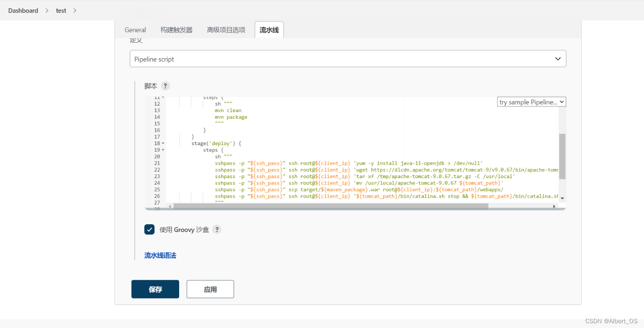Click the editor vertical scrollbar thumb
This screenshot has height=328, width=644.
[562, 156]
